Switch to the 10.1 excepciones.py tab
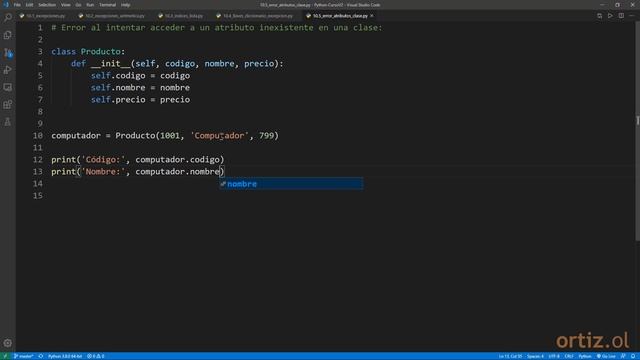Screen dimensions: 640x360 coord(43,16)
